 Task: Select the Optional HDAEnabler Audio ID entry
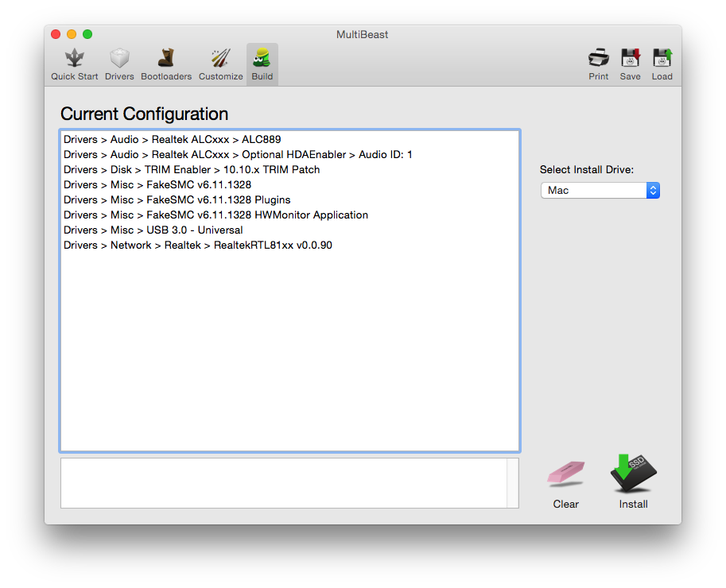238,155
